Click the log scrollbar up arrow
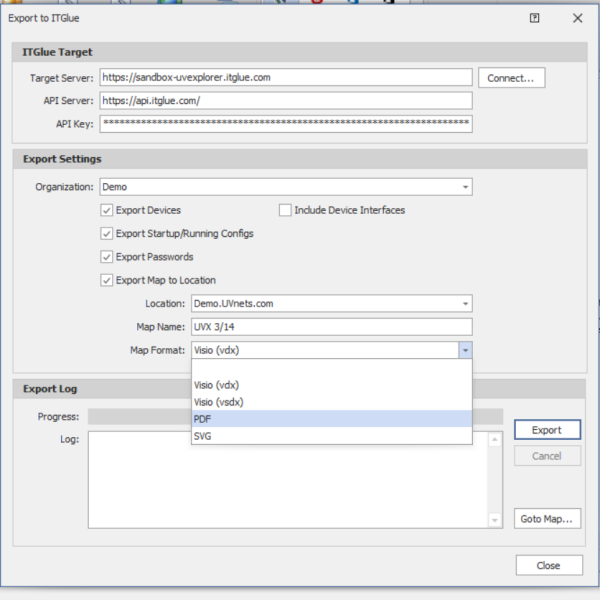Screen dimensions: 600x600 (x=495, y=440)
